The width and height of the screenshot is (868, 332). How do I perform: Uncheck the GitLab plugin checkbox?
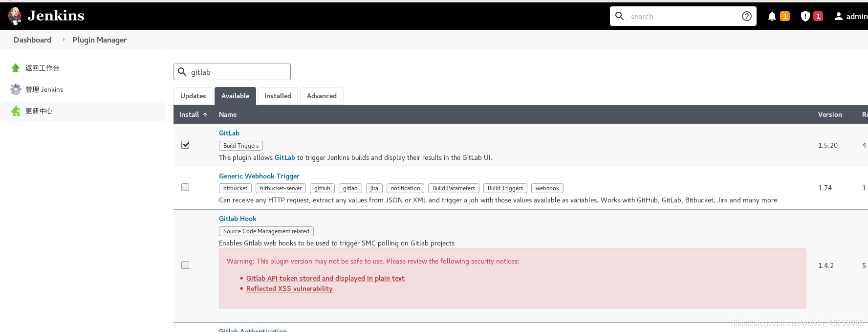(x=185, y=145)
